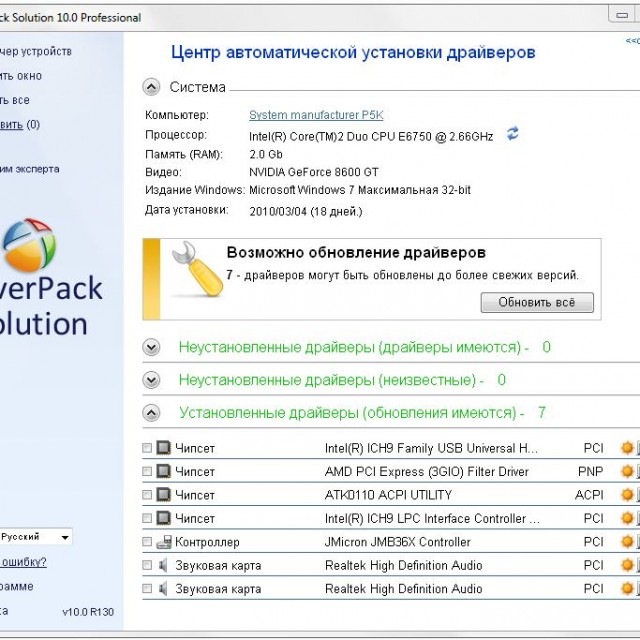Click the controller icon in the JMicron row
The image size is (640, 640).
click(x=163, y=542)
